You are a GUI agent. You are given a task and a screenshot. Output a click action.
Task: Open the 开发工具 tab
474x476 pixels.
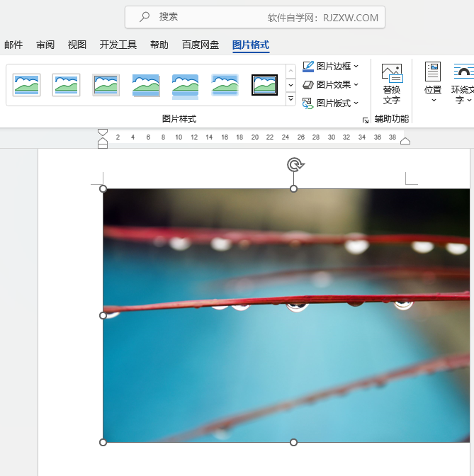[118, 45]
